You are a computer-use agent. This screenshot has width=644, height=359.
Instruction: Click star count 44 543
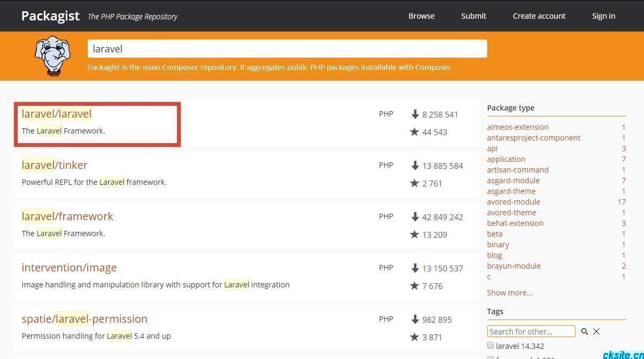pyautogui.click(x=435, y=132)
